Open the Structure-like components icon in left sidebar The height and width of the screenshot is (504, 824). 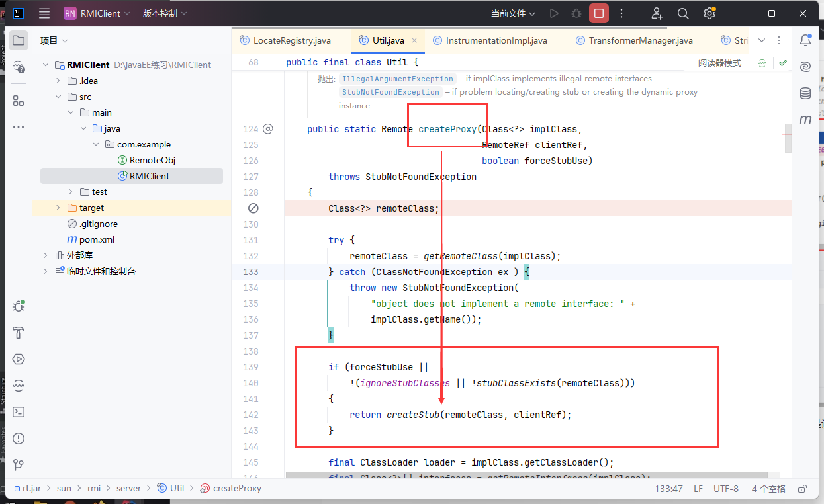(19, 101)
